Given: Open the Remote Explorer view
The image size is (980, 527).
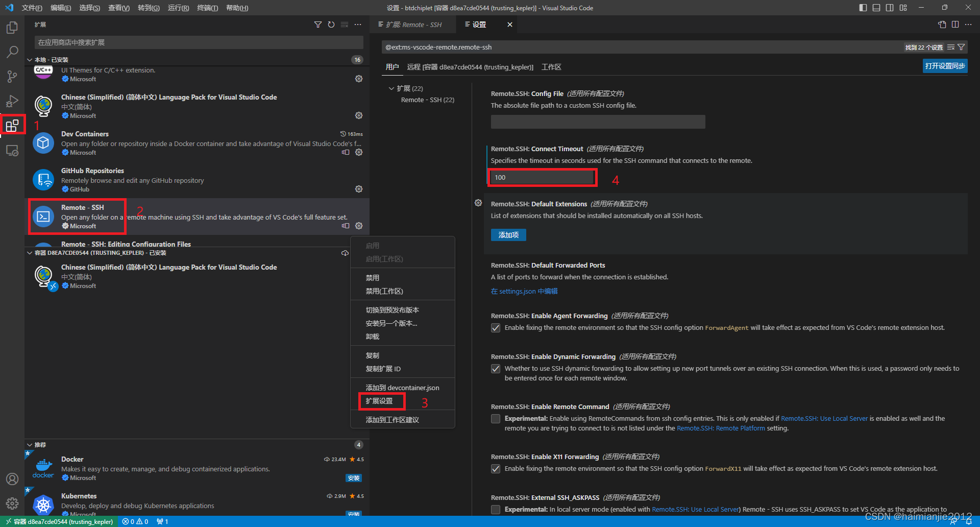Looking at the screenshot, I should [12, 150].
